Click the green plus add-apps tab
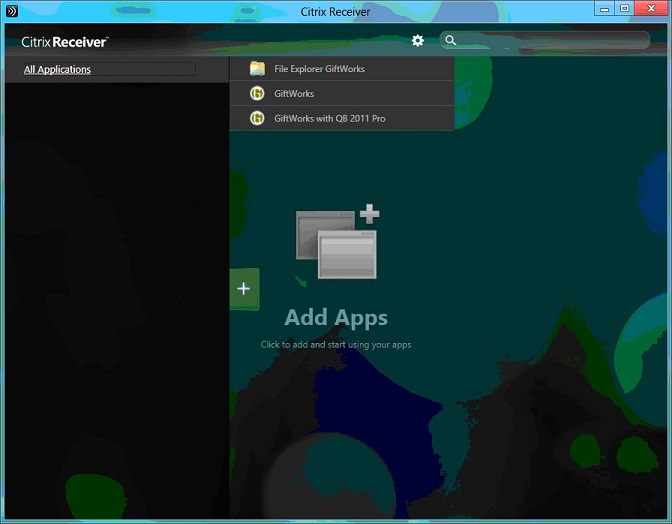672x524 pixels. (x=244, y=289)
